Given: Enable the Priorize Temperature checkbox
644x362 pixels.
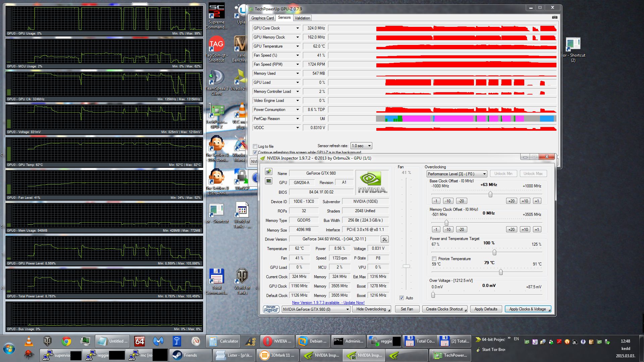Looking at the screenshot, I should (434, 258).
